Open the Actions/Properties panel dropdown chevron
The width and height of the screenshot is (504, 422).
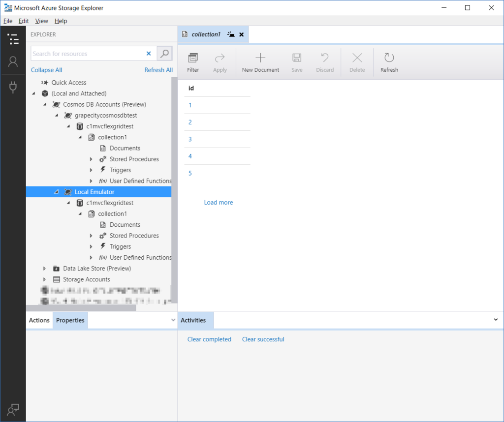click(x=173, y=320)
